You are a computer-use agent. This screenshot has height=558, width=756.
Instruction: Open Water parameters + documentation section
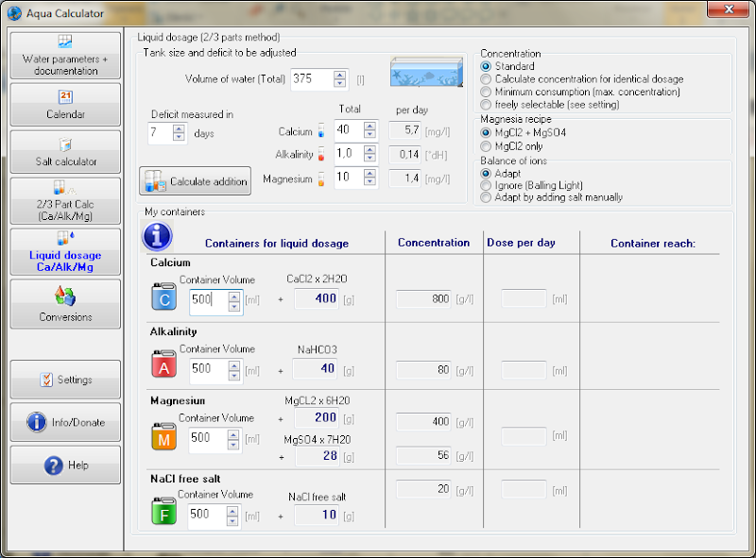pyautogui.click(x=65, y=56)
